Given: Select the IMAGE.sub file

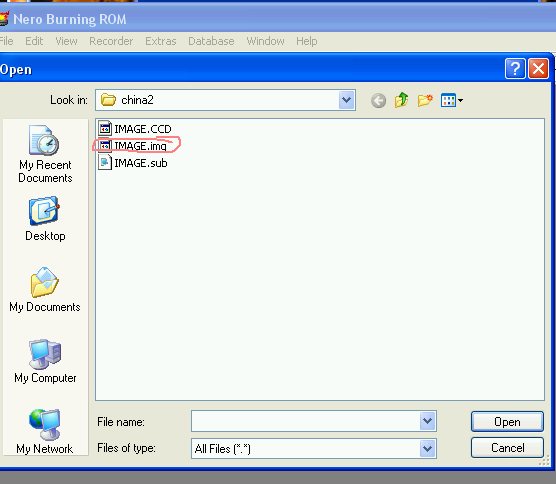Looking at the screenshot, I should 133,163.
